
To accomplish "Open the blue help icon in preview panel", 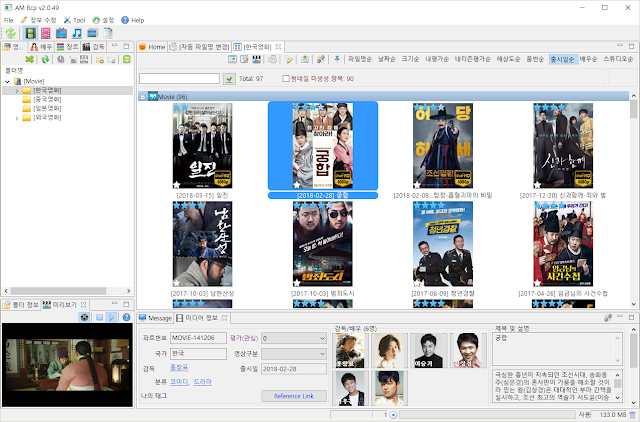I will [127, 317].
